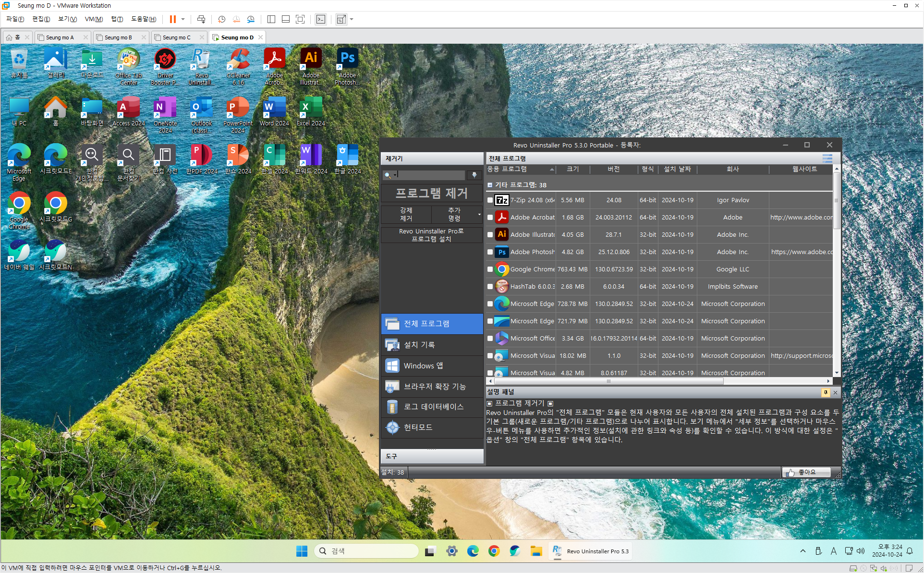924x573 pixels.
Task: Open the 설치 기록 sidebar item
Action: pyautogui.click(x=432, y=345)
